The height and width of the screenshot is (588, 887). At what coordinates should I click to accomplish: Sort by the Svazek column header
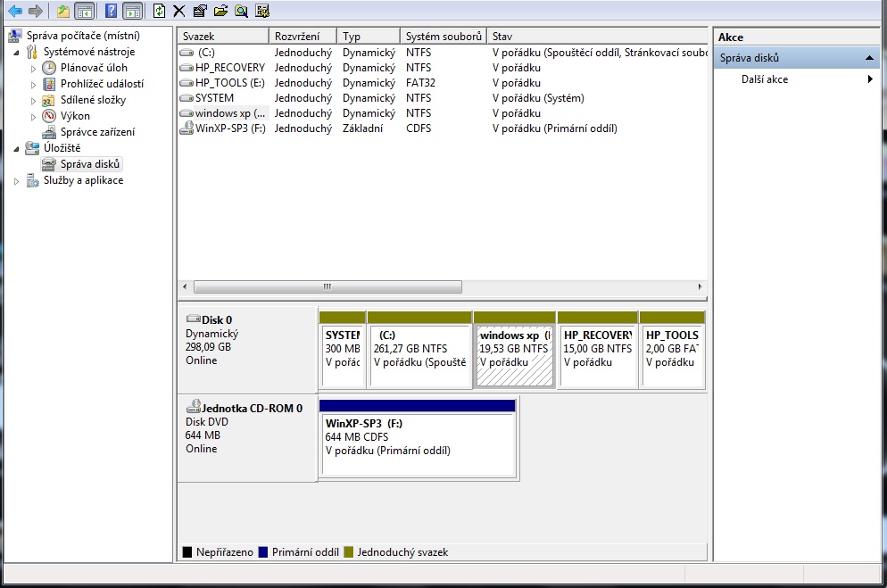coord(223,37)
